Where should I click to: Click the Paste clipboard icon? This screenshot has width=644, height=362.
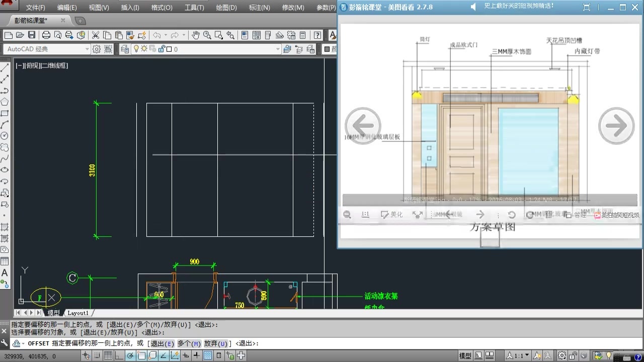point(119,35)
